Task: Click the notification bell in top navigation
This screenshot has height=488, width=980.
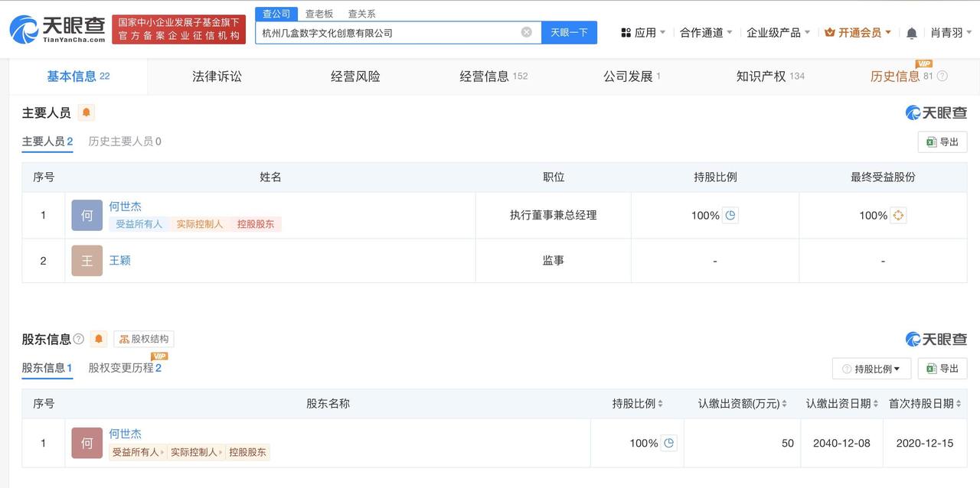Action: pyautogui.click(x=911, y=33)
